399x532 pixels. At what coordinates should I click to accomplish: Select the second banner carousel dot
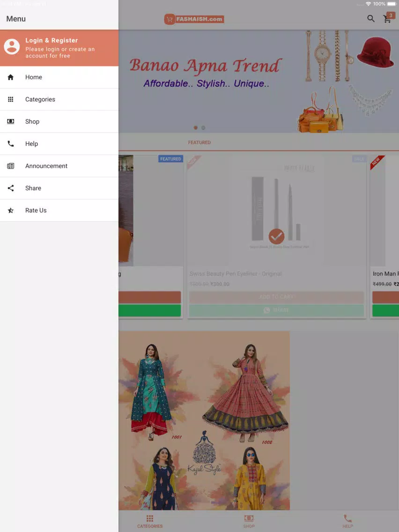(x=203, y=127)
